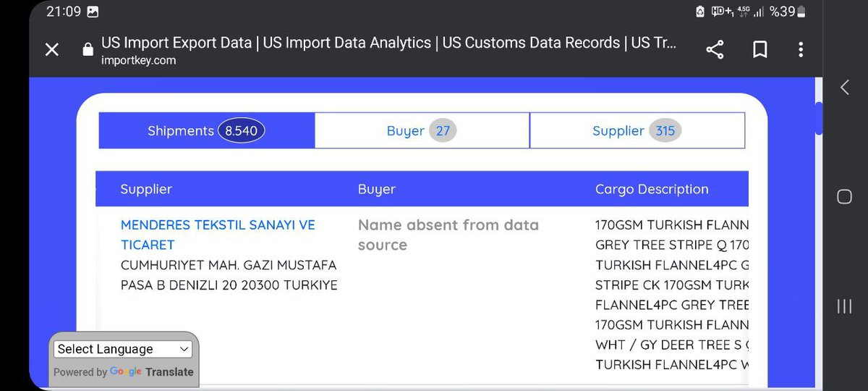Tap the 27 buyer count badge
Screen dimensions: 868x391
(443, 131)
